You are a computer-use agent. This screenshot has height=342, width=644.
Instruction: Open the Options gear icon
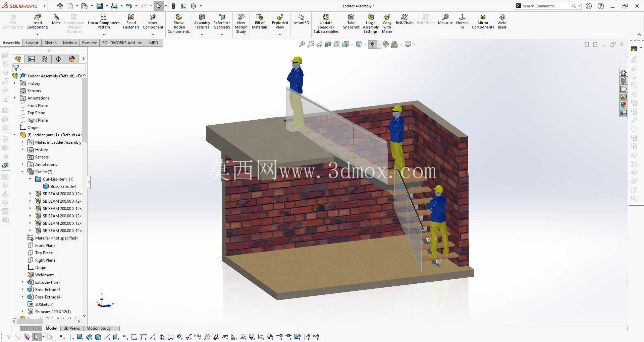[x=194, y=6]
